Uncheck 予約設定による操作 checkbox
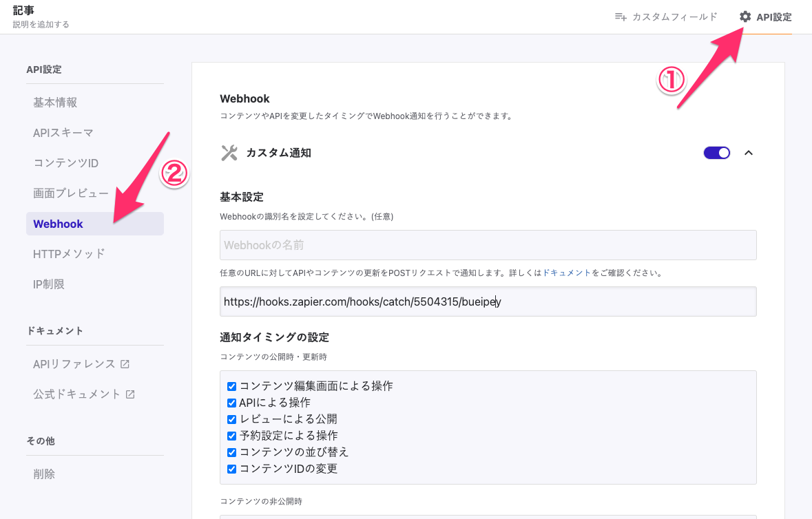Screen dimensions: 812x519 (x=232, y=436)
